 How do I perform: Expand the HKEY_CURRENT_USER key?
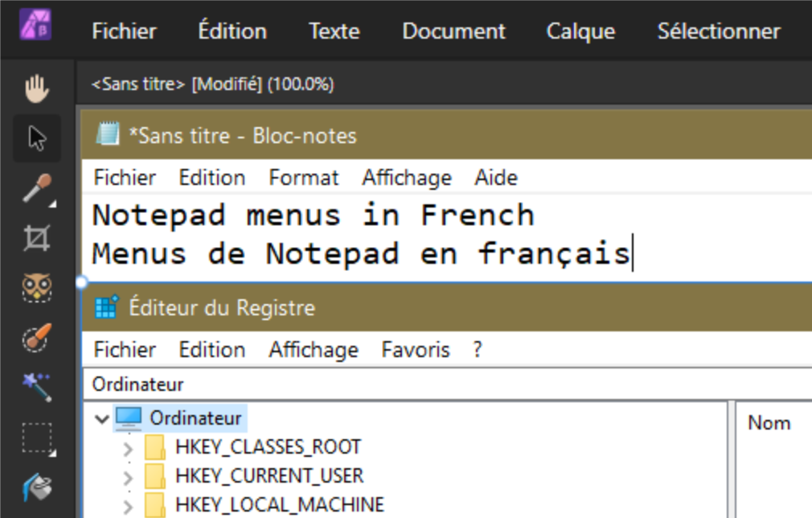pyautogui.click(x=128, y=477)
